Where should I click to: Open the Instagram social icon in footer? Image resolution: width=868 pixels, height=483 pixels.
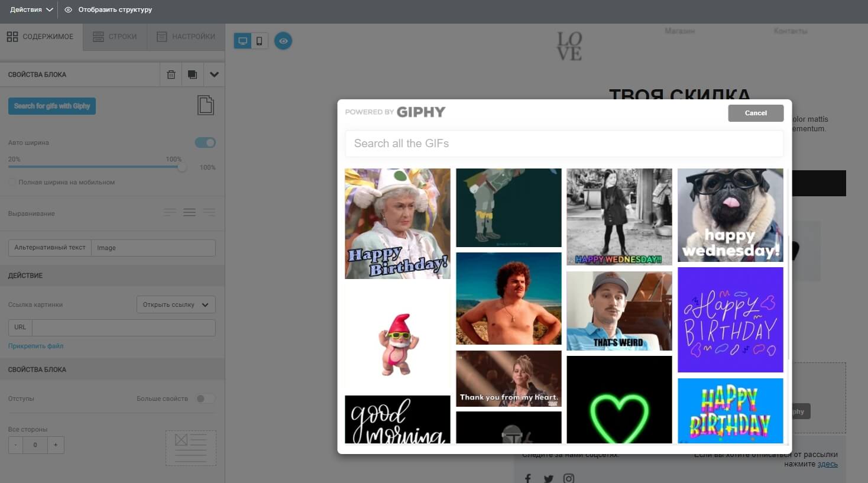tap(569, 478)
